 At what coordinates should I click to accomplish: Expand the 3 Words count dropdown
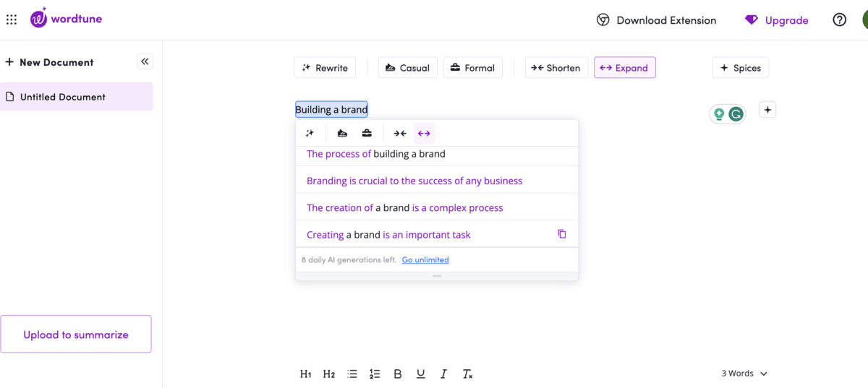744,374
